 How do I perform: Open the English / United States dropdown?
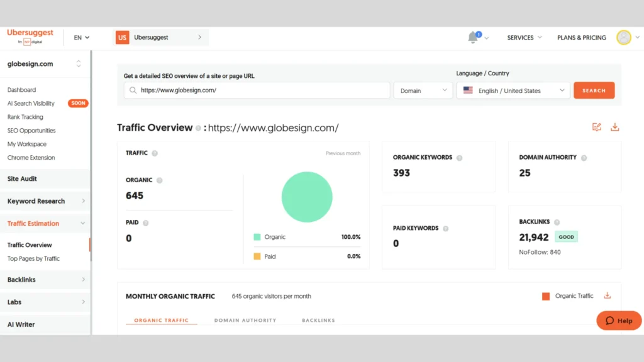[x=513, y=90]
